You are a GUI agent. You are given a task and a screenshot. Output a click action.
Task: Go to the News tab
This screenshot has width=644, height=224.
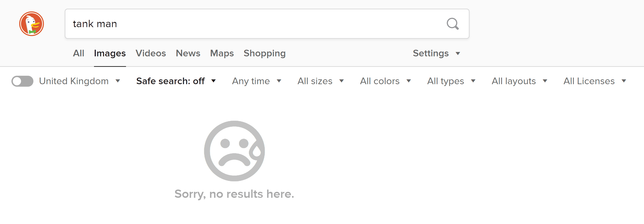click(188, 53)
